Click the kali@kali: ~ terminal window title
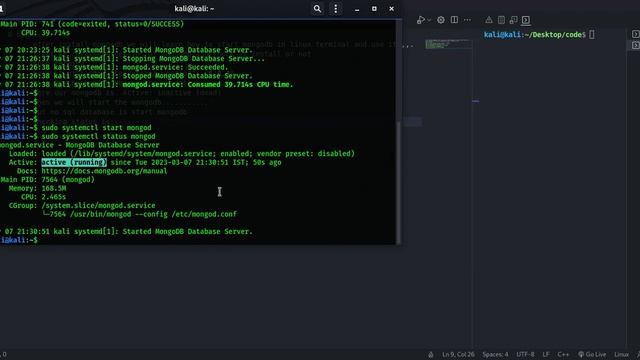 [194, 9]
